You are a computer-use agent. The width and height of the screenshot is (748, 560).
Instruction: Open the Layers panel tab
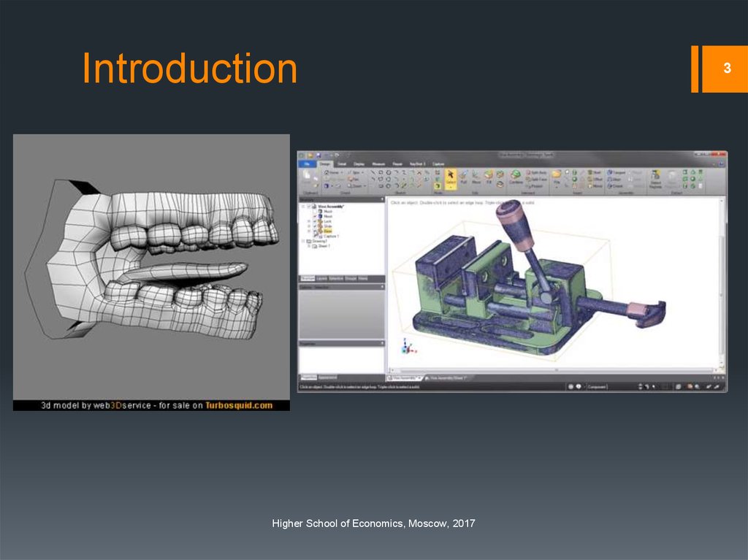[321, 279]
